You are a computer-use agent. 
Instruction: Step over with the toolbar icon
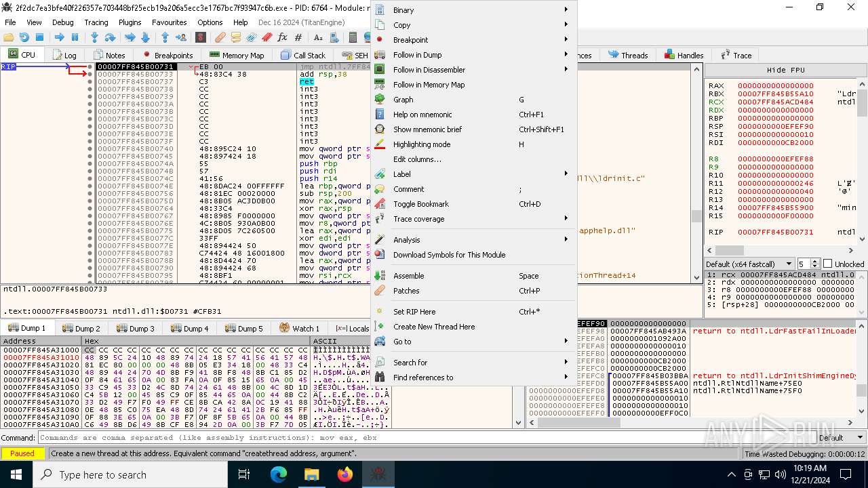pyautogui.click(x=110, y=37)
